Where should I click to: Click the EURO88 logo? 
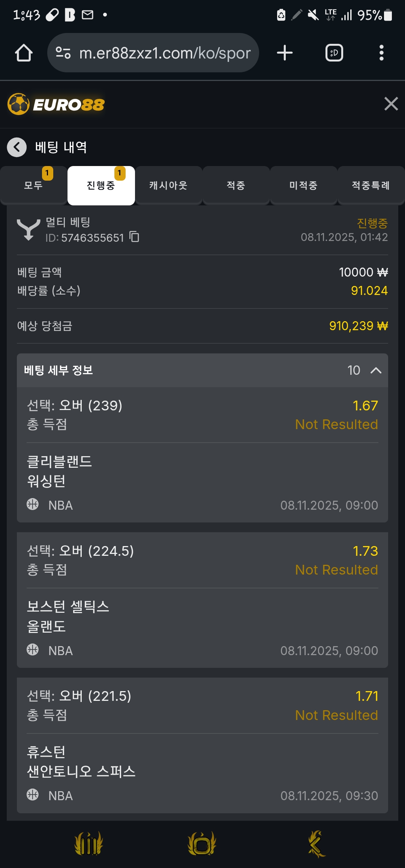click(x=56, y=104)
